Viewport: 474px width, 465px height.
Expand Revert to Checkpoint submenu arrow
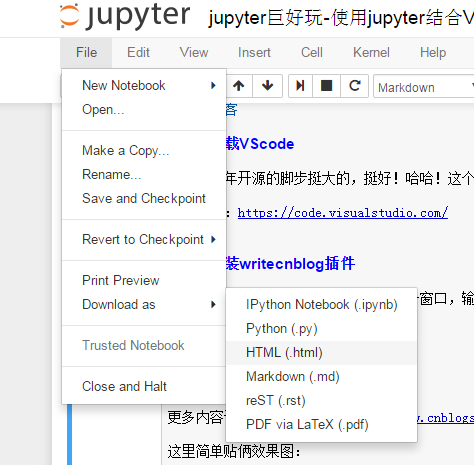pyautogui.click(x=213, y=239)
